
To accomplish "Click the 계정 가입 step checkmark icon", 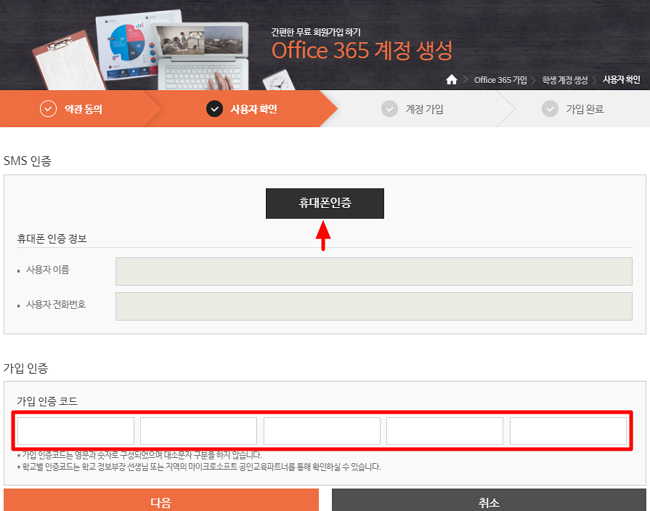I will [389, 109].
